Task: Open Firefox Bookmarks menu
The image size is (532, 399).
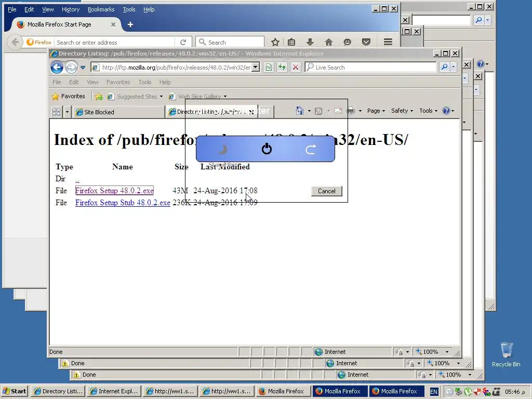Action: pyautogui.click(x=101, y=9)
